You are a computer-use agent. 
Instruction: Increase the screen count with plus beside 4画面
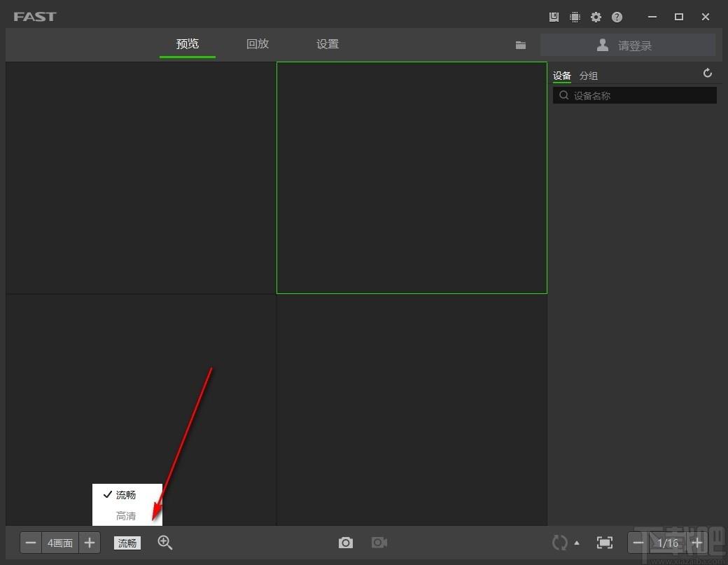coord(90,543)
